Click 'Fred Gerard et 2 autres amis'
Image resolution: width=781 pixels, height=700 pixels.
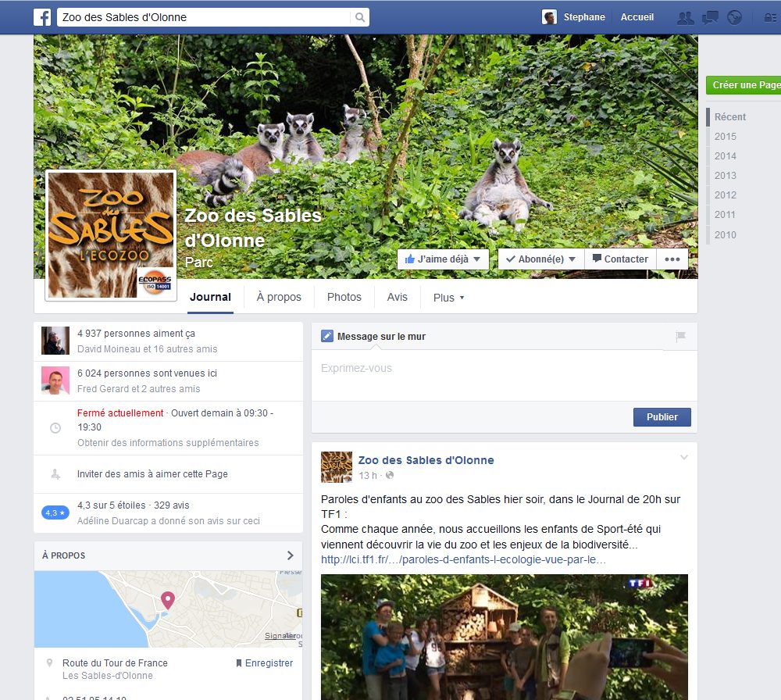(x=138, y=388)
